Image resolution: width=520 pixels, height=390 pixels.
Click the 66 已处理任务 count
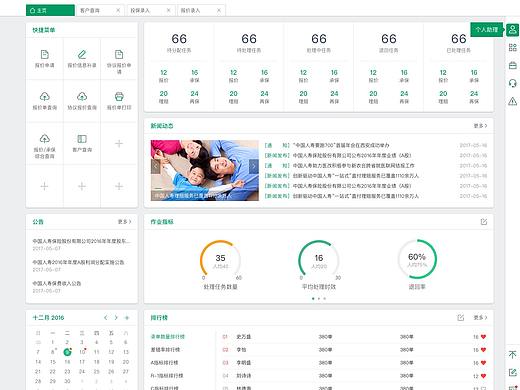459,39
